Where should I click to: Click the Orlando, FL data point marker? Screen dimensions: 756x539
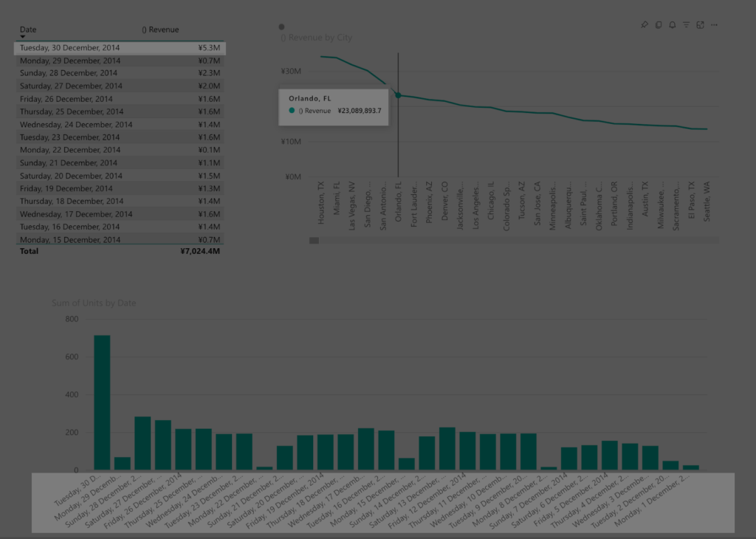(398, 95)
